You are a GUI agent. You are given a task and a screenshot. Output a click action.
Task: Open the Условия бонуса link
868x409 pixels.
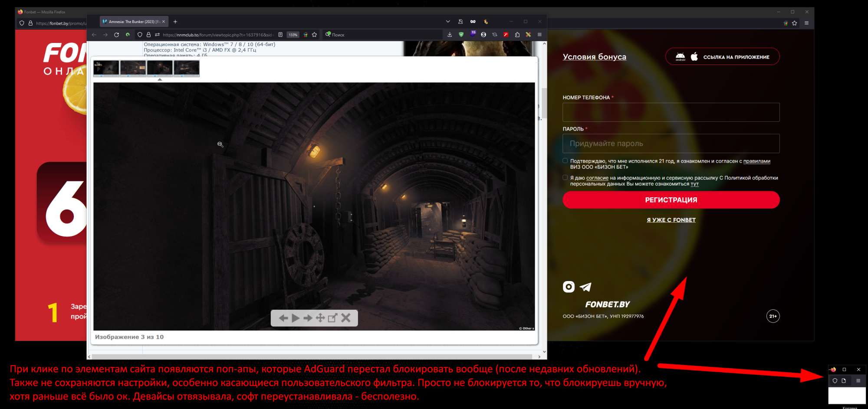point(594,57)
